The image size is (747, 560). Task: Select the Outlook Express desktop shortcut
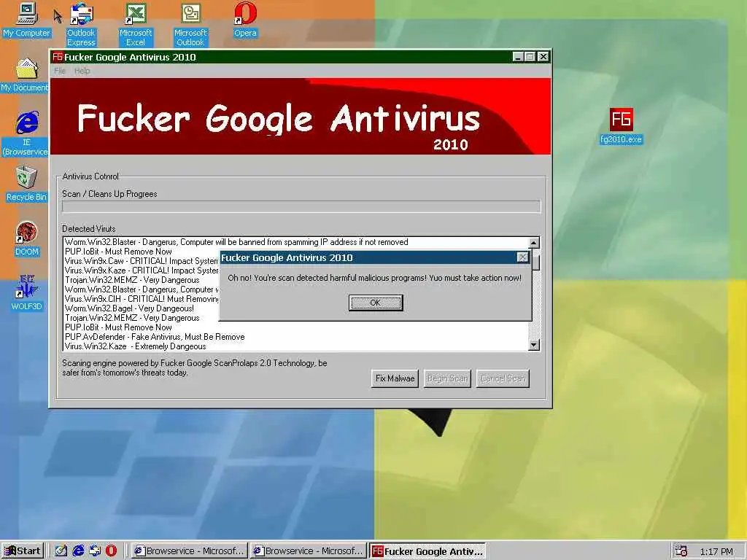pos(81,25)
